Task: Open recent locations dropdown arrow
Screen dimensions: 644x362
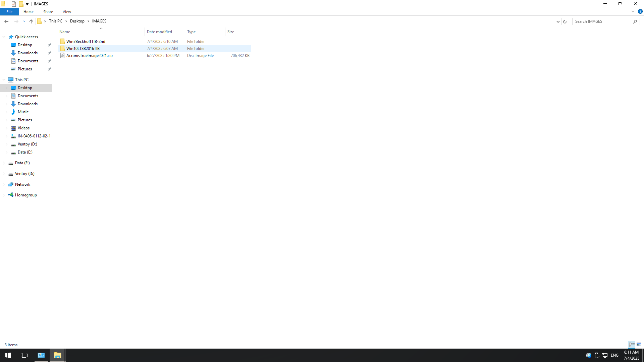Action: click(x=24, y=21)
